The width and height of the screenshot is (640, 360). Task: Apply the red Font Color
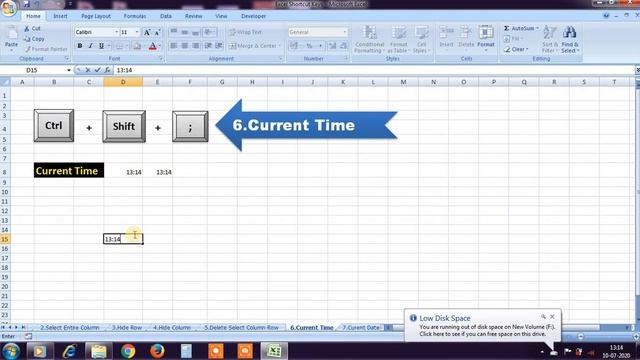point(152,46)
